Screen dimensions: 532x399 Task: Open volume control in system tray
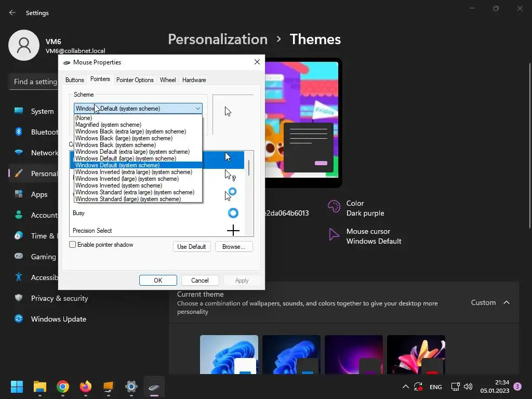click(x=468, y=387)
